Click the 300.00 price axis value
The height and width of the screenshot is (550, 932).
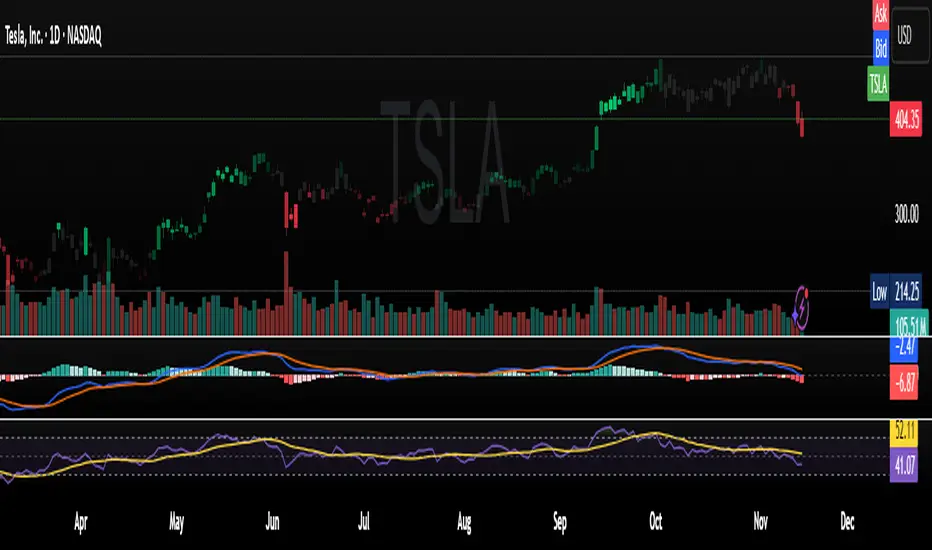click(906, 213)
